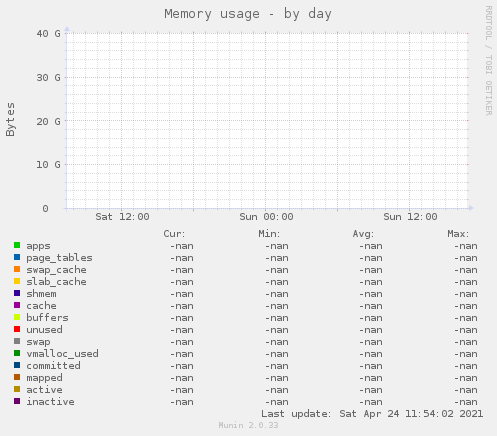Click the brown mapped legend swatch
The width and height of the screenshot is (497, 436).
click(x=17, y=377)
